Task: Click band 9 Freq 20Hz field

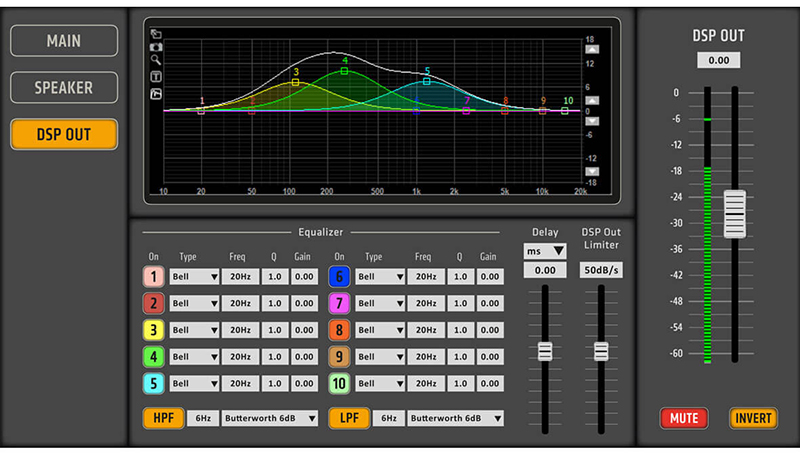Action: click(426, 357)
